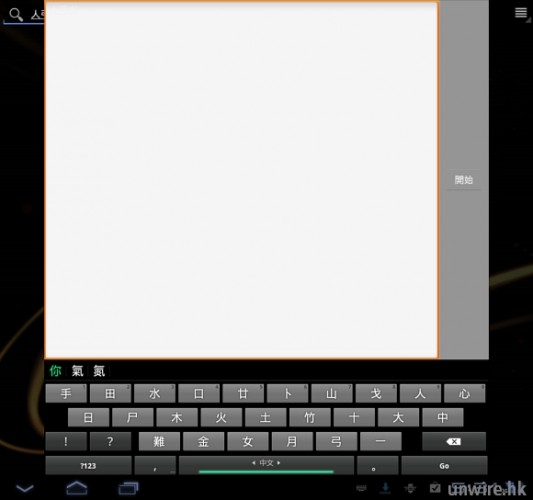This screenshot has width=533, height=500.
Task: Tap the 一 key
Action: [x=381, y=442]
